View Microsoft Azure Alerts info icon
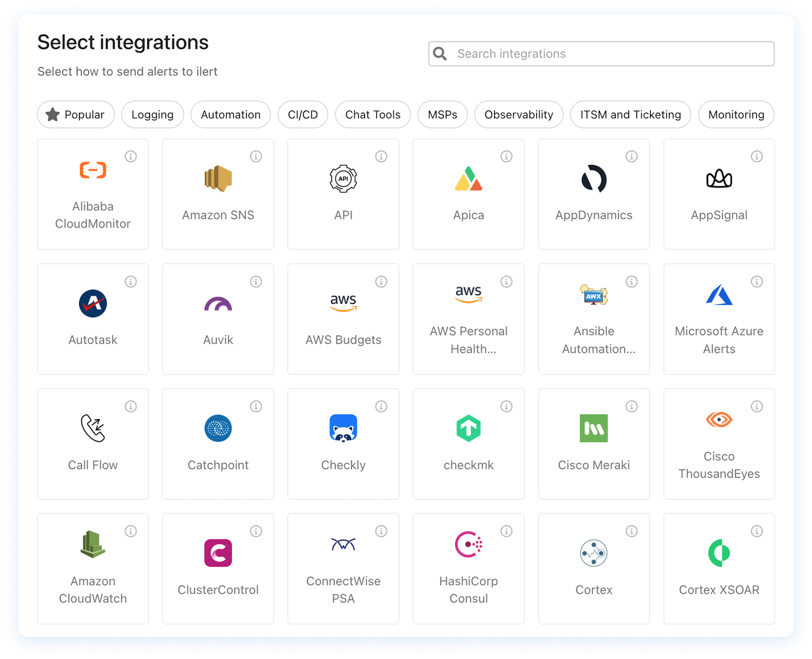This screenshot has height=659, width=812. [757, 282]
